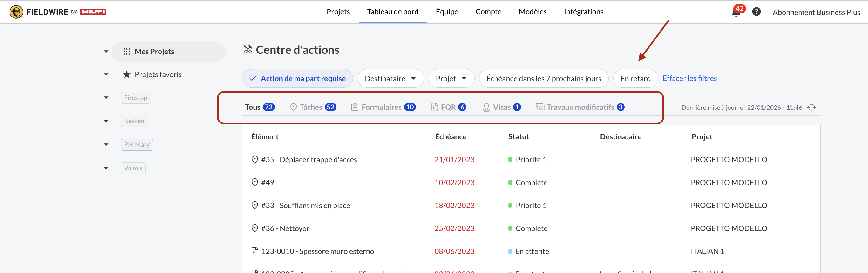Open the help question mark icon

[x=756, y=12]
